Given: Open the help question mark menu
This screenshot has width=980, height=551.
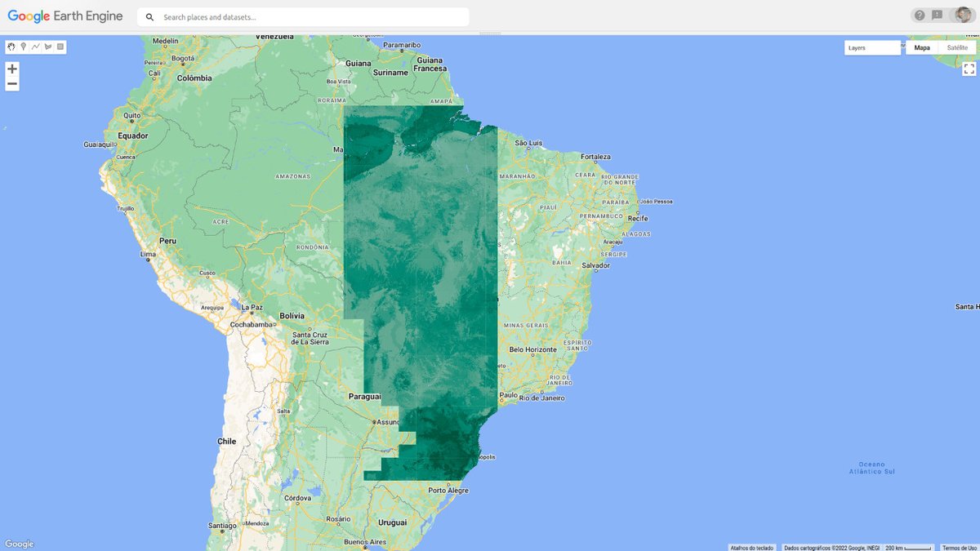Looking at the screenshot, I should tap(920, 16).
